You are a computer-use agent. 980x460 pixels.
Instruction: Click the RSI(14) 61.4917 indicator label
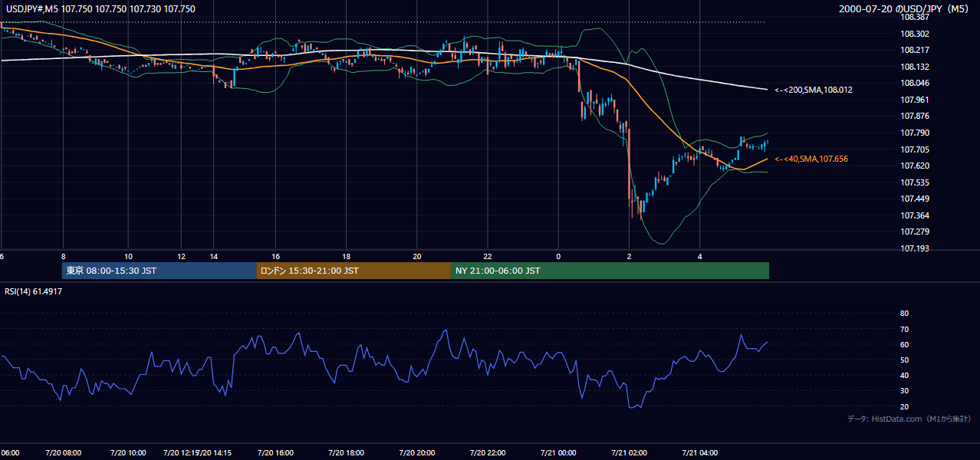click(x=34, y=291)
